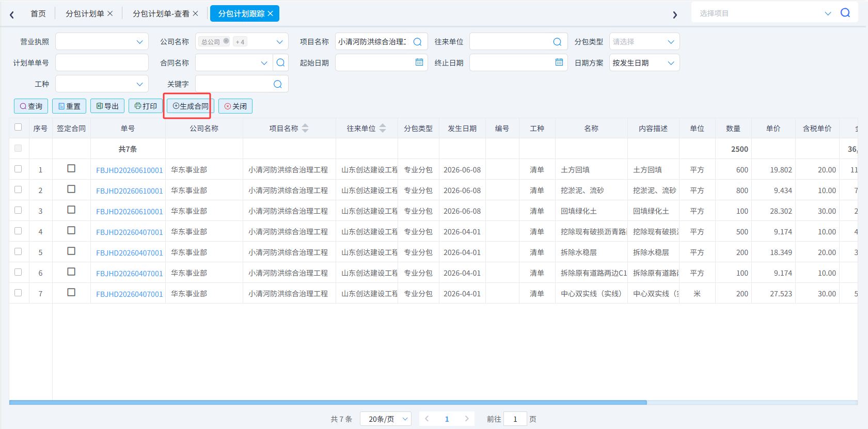Go to the previous page arrow
Viewport: 868px width, 429px height.
(427, 419)
